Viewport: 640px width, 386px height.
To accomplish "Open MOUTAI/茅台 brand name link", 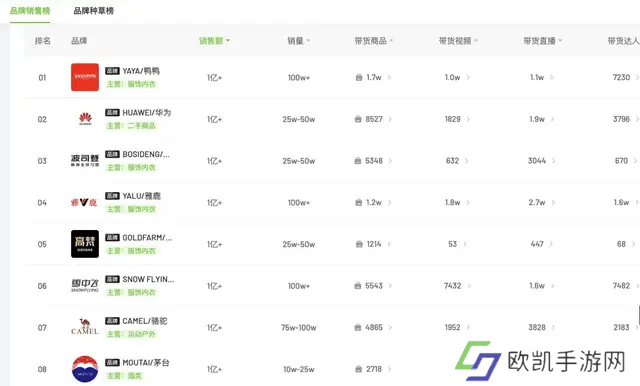I will pyautogui.click(x=146, y=362).
